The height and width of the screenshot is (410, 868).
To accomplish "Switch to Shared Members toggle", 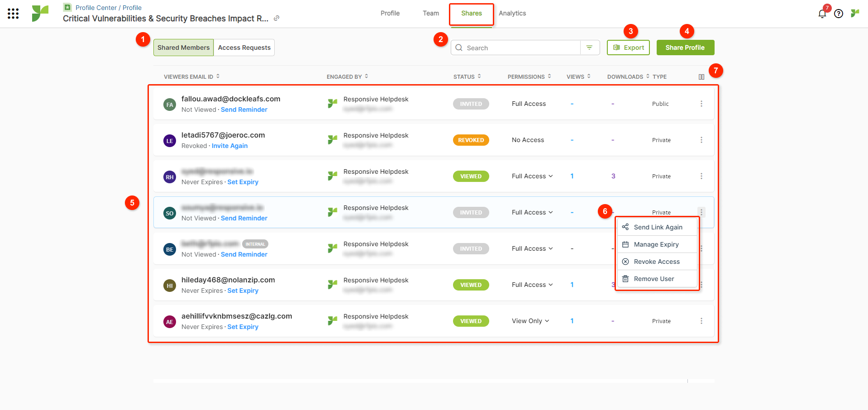I will point(183,48).
